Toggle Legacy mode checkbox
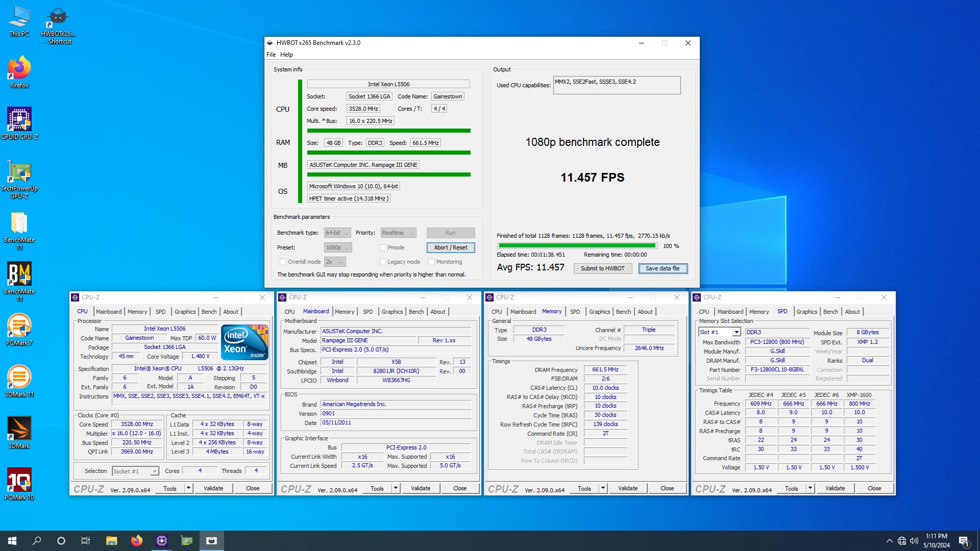980x551 pixels. 383,262
